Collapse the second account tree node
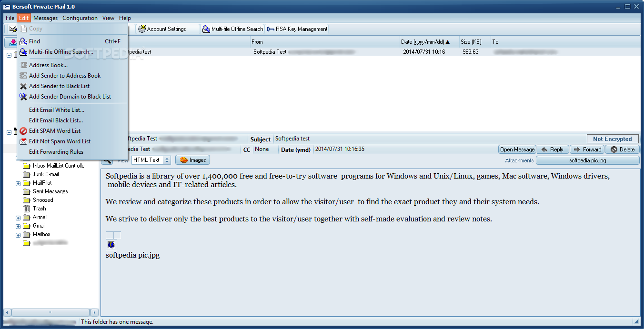 tap(9, 132)
